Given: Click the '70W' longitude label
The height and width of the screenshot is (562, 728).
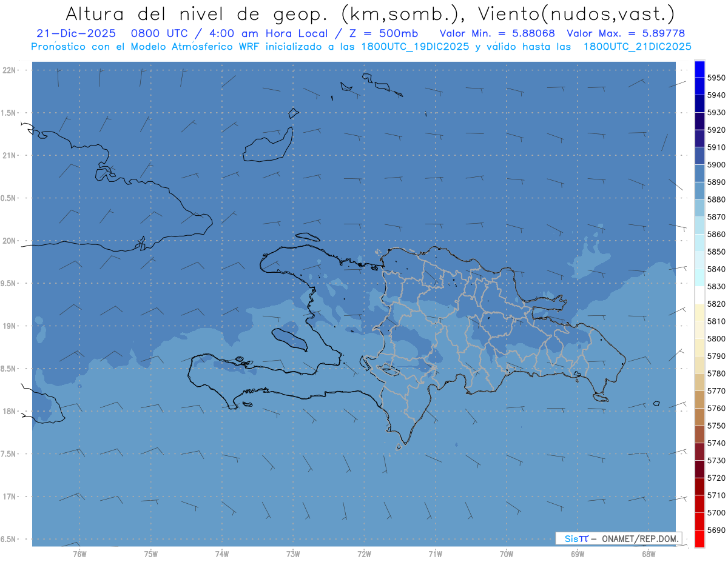Looking at the screenshot, I should pos(507,554).
